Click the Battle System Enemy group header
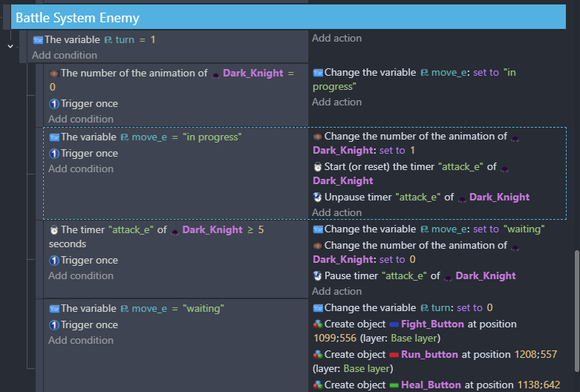Image resolution: width=580 pixels, height=392 pixels. point(78,17)
